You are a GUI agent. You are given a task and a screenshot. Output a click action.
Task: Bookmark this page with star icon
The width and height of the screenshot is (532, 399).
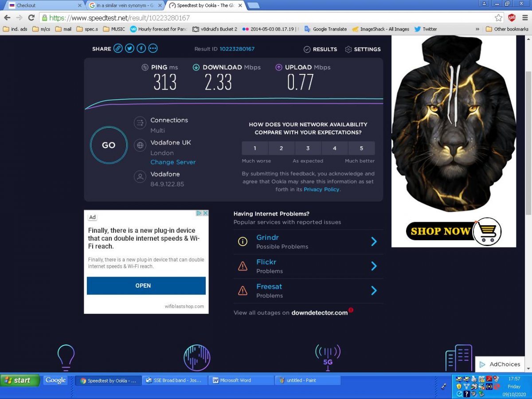[x=499, y=18]
